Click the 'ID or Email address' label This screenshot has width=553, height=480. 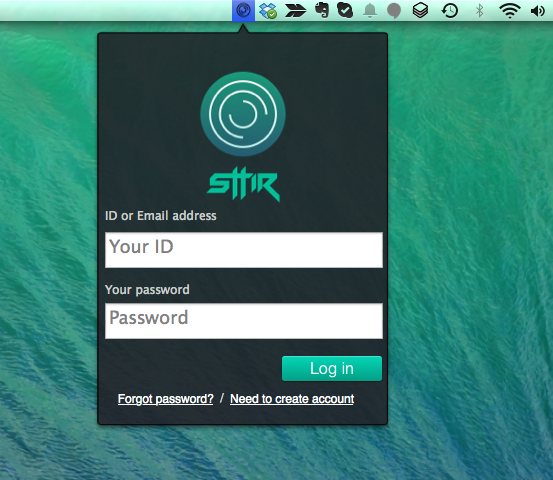coord(160,215)
